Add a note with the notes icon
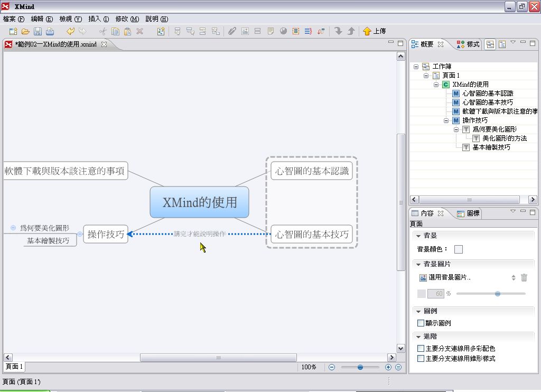The image size is (541, 392). click(270, 31)
